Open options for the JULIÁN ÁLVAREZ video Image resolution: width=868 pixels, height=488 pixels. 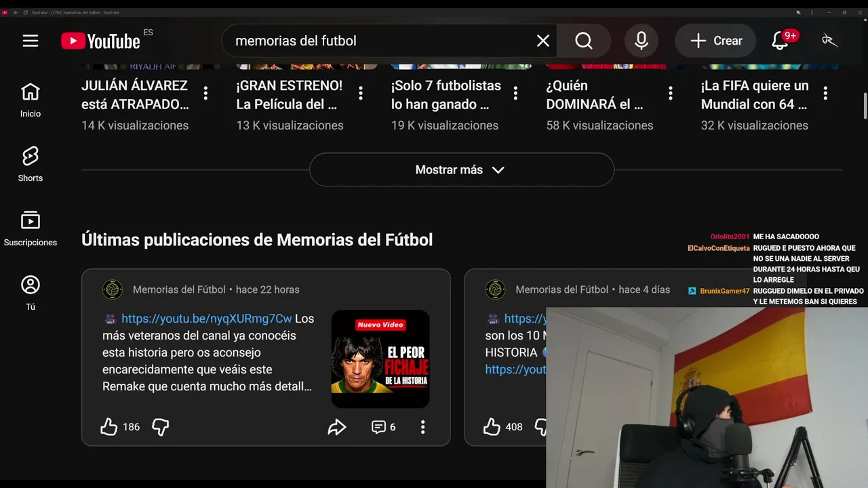tap(205, 93)
